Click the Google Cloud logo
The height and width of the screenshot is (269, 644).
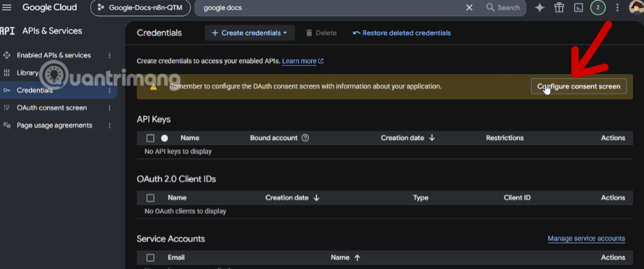tap(50, 7)
